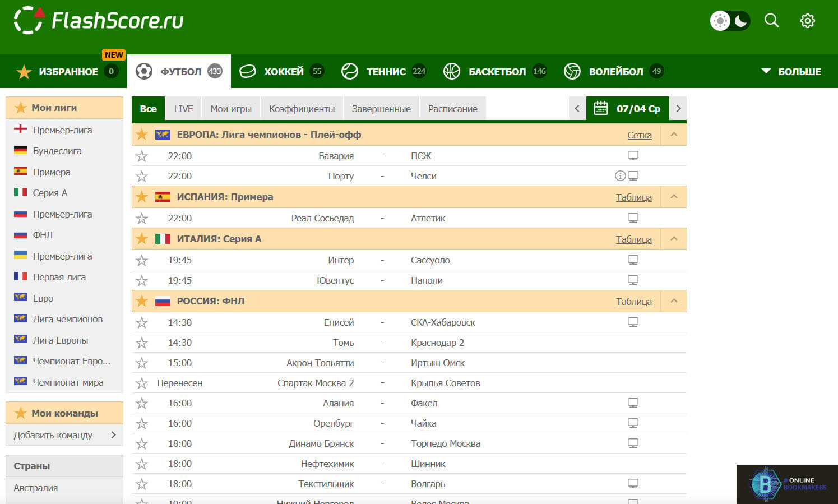This screenshot has width=838, height=504.
Task: Open TV broadcast icon for Реал Сосьедад match
Action: pos(633,218)
